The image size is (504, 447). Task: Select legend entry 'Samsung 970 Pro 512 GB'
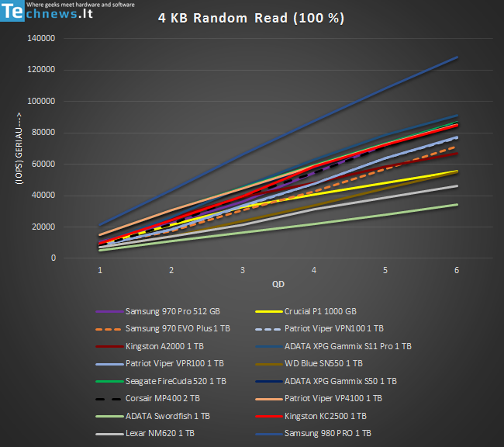[158, 311]
